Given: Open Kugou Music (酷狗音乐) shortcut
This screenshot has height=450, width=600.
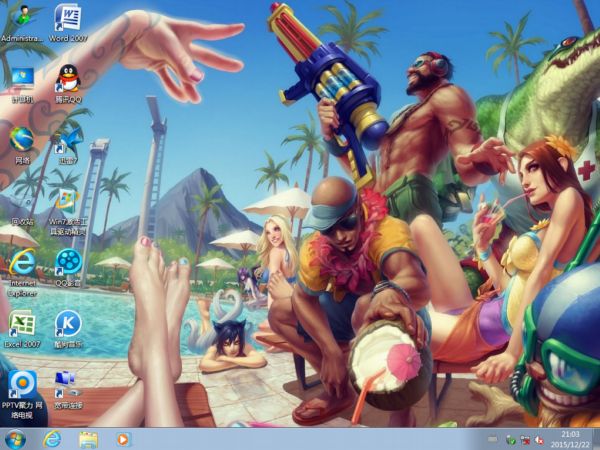Looking at the screenshot, I should pyautogui.click(x=68, y=323).
